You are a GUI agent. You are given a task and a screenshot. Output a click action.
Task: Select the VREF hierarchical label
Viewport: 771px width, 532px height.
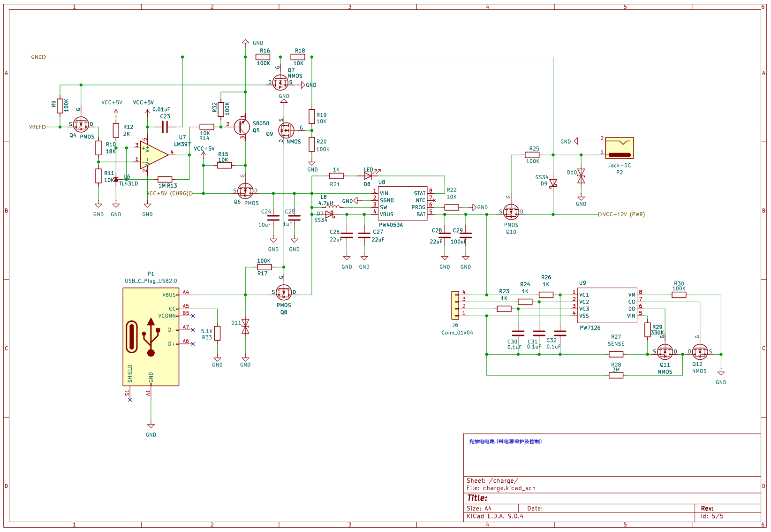tap(37, 127)
